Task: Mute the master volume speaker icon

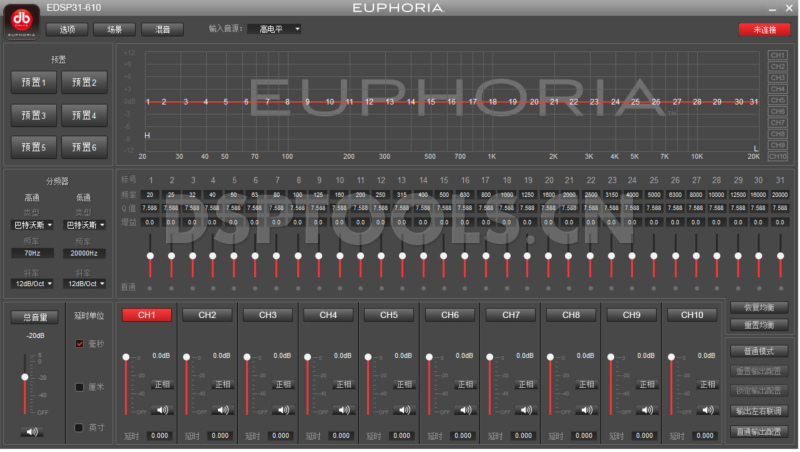Action: tap(34, 431)
